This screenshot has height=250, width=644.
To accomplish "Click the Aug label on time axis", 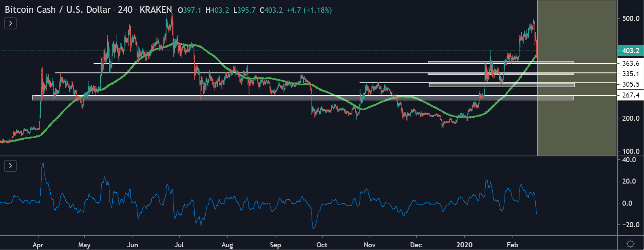I will pos(228,245).
